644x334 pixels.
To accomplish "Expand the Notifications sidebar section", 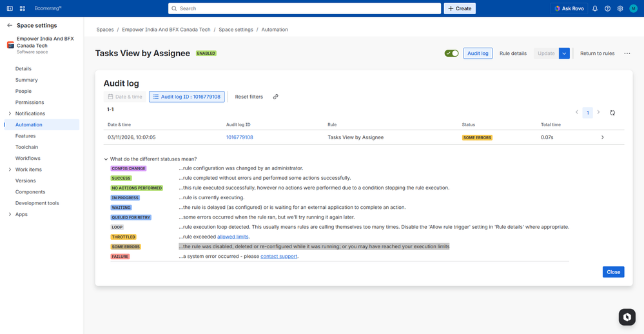I will pos(10,113).
